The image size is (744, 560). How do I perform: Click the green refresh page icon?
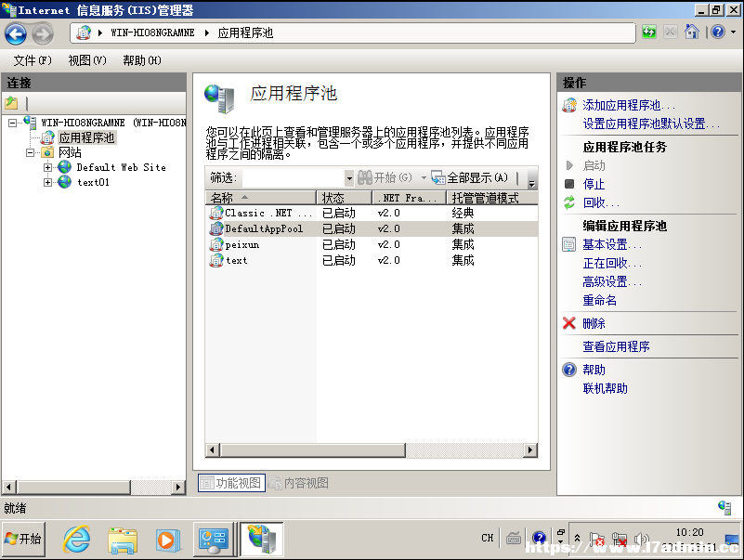(648, 33)
